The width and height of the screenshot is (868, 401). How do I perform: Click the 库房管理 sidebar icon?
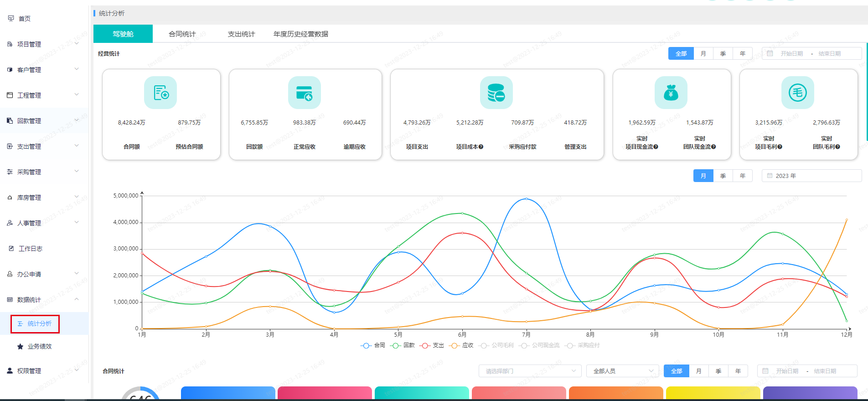pos(10,198)
